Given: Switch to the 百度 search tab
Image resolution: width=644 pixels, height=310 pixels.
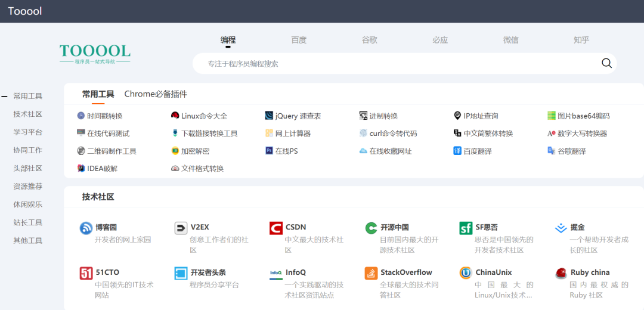Looking at the screenshot, I should [299, 40].
